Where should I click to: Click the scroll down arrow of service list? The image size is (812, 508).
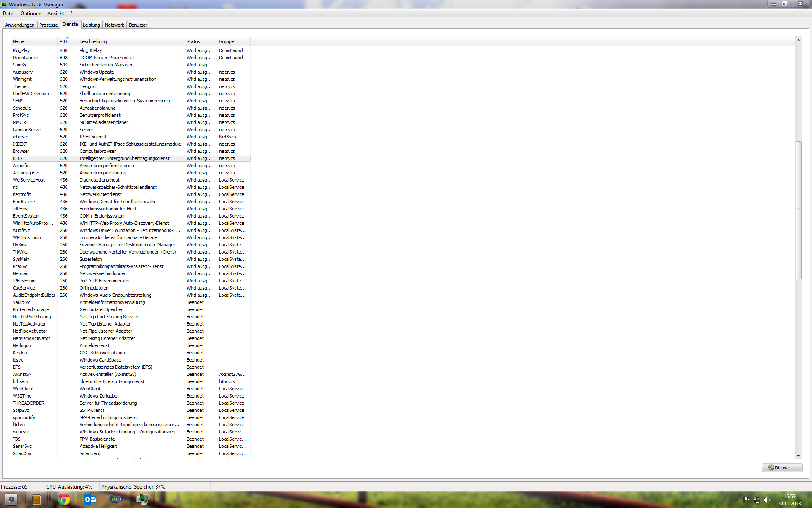coord(798,456)
